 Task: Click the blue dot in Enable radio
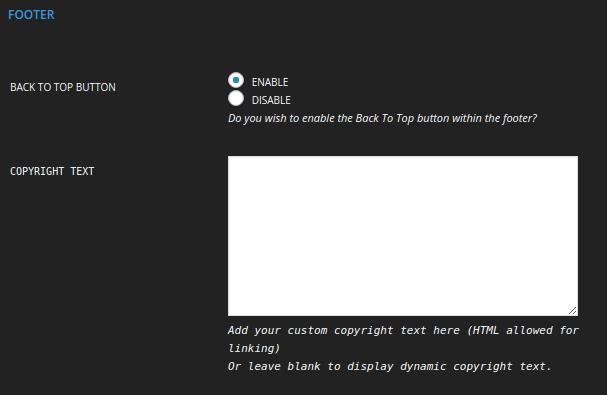(x=236, y=80)
